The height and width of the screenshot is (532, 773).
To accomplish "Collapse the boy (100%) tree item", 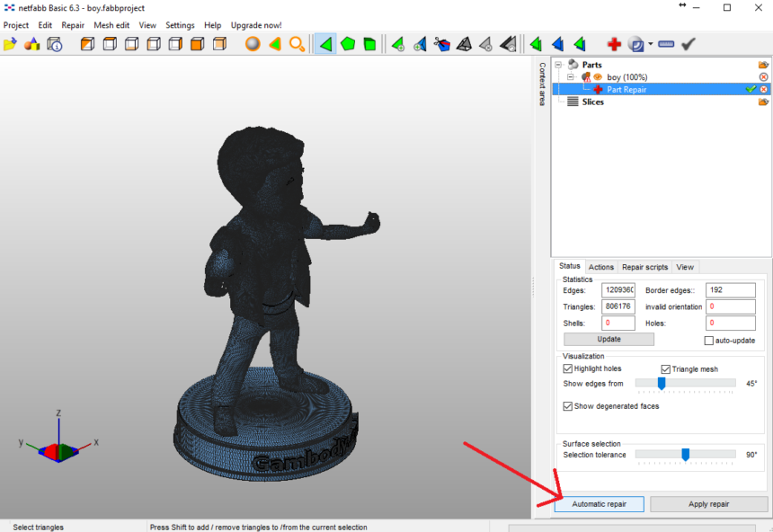I will (x=570, y=76).
